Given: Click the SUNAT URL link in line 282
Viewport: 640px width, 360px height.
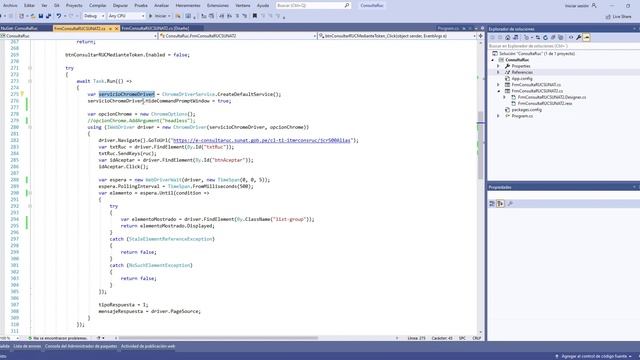Looking at the screenshot, I should point(261,140).
